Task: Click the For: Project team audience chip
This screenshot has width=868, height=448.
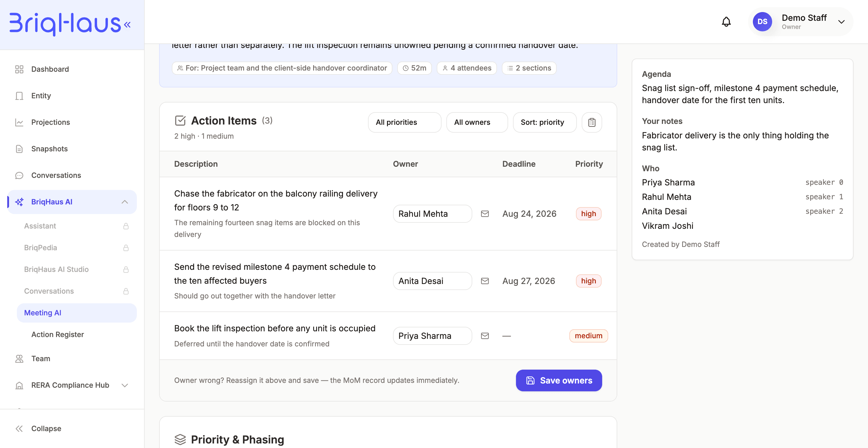Action: tap(282, 68)
